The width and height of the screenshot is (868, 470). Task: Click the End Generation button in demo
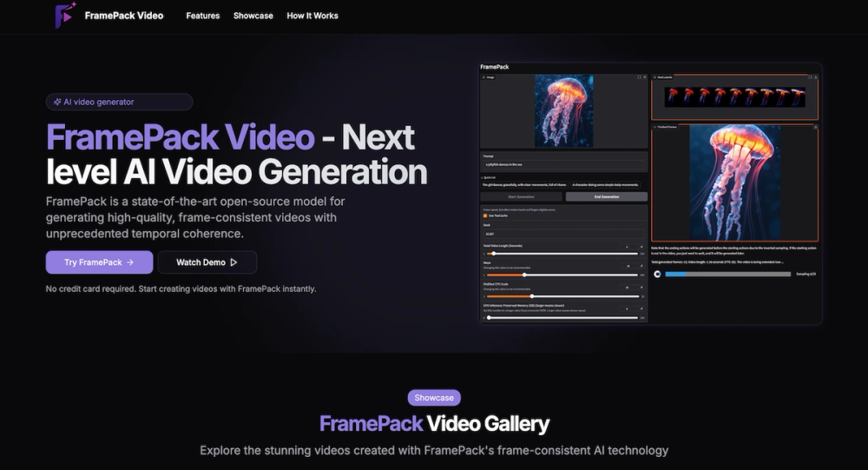click(607, 196)
